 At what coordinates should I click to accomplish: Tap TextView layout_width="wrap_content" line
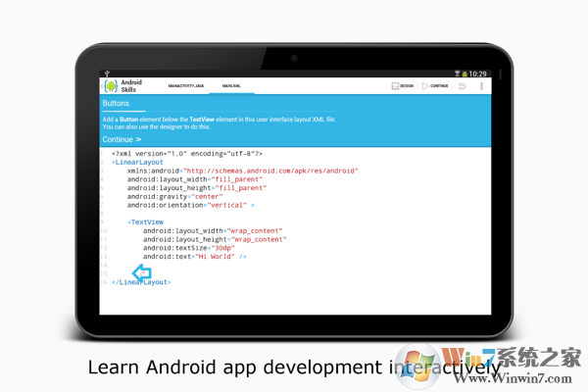(x=213, y=230)
